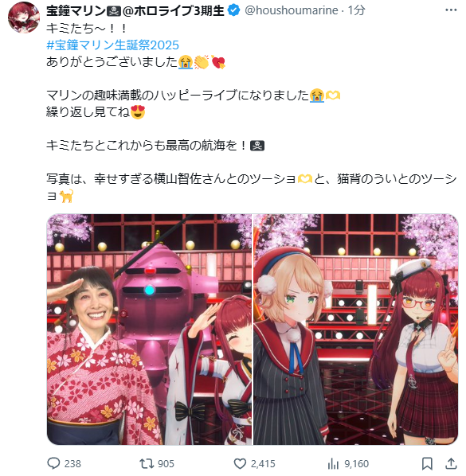Click the 1分 timestamp

356,10
